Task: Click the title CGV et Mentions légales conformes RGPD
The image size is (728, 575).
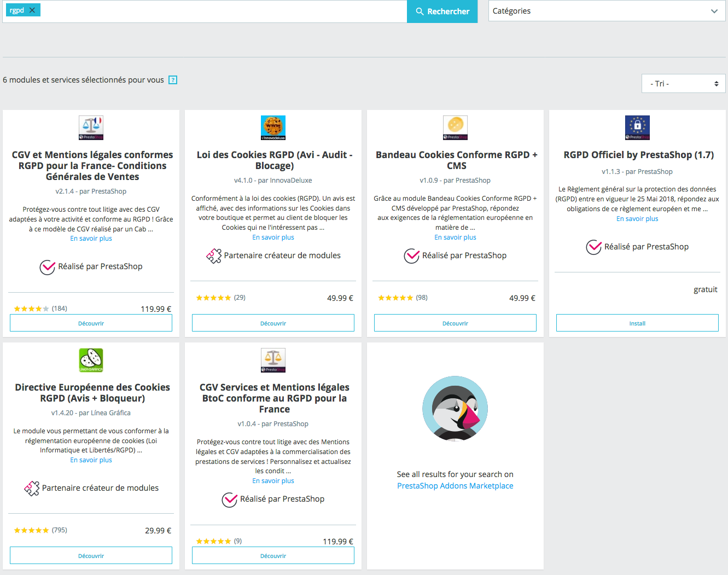Action: (x=92, y=166)
